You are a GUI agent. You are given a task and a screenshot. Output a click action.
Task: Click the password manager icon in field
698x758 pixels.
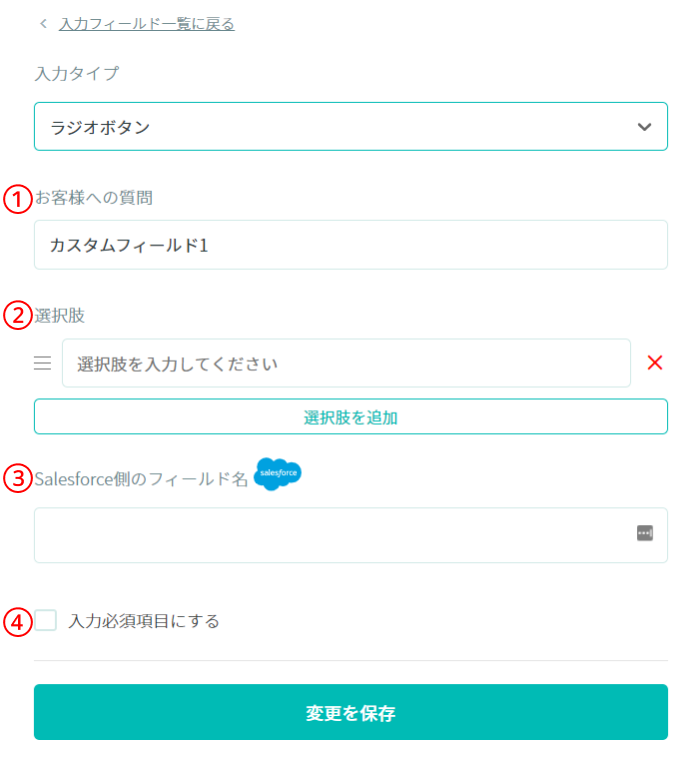[x=645, y=533]
